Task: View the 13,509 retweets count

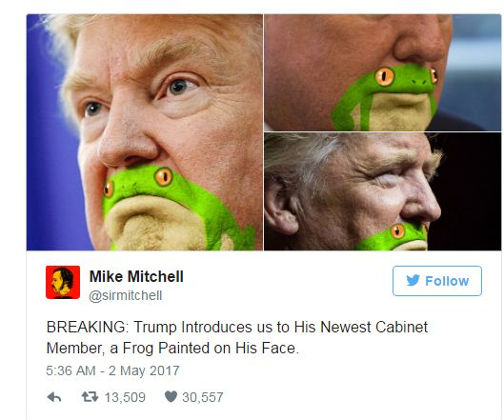Action: tap(125, 397)
